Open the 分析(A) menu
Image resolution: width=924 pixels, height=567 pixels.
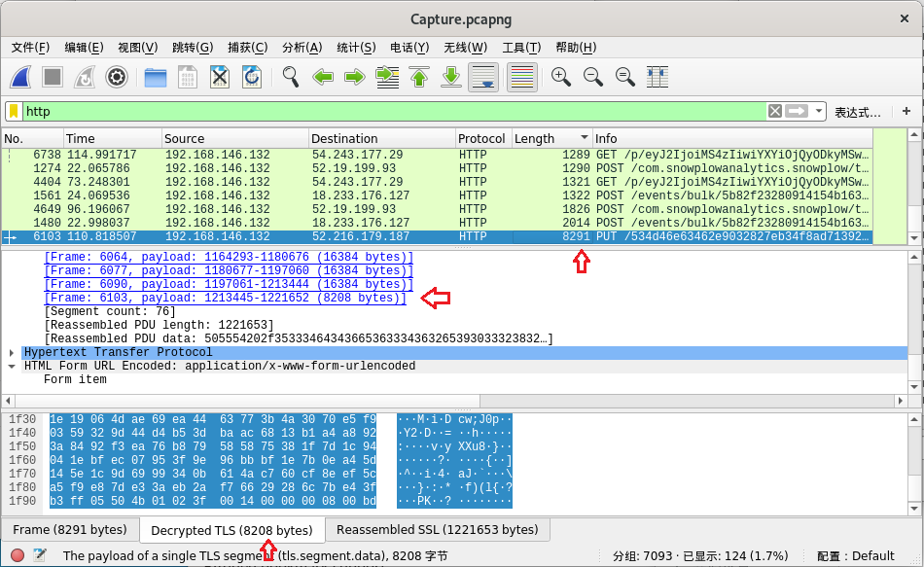(x=302, y=48)
